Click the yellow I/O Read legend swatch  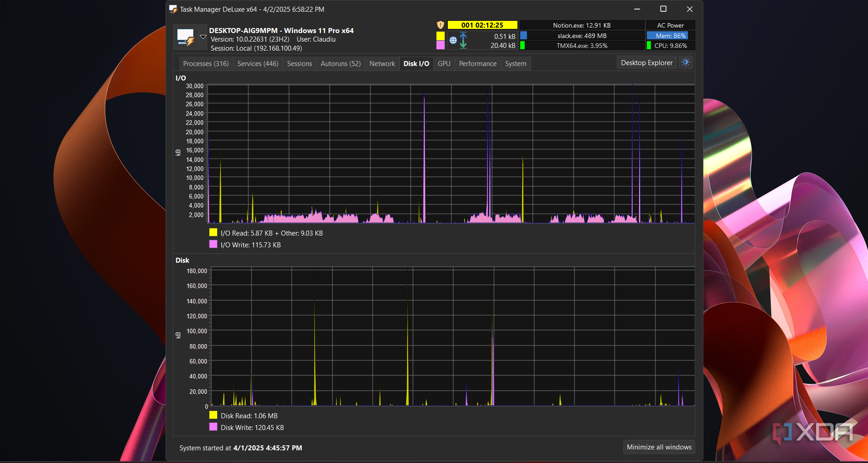coord(213,232)
